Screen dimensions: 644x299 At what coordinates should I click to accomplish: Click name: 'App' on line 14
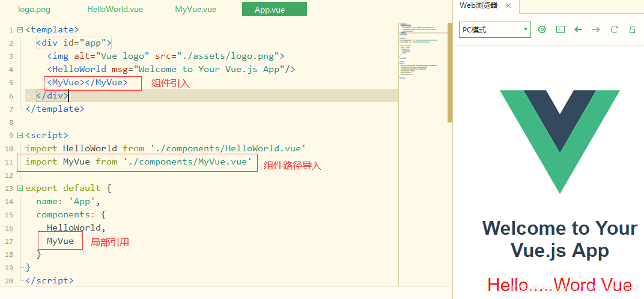[x=68, y=201]
